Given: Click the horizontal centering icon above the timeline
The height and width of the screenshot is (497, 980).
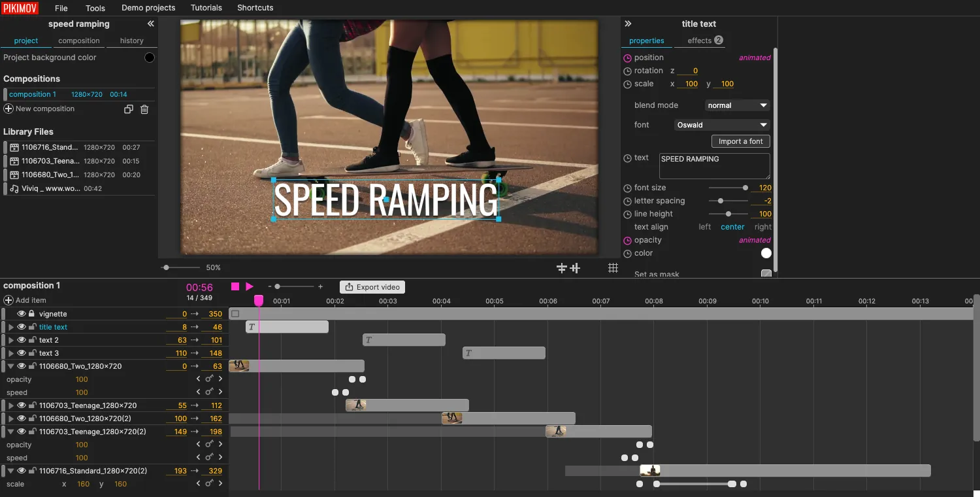Looking at the screenshot, I should [561, 268].
